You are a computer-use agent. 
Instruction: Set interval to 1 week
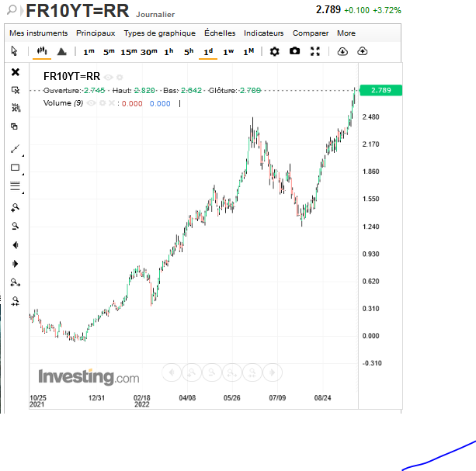point(228,52)
